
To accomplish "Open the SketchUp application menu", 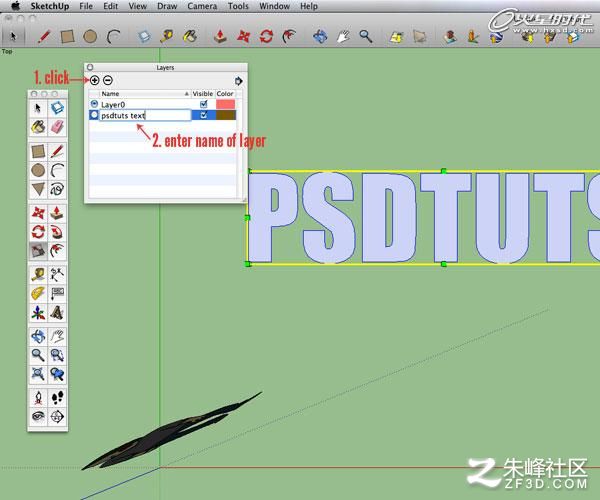I will coord(50,6).
